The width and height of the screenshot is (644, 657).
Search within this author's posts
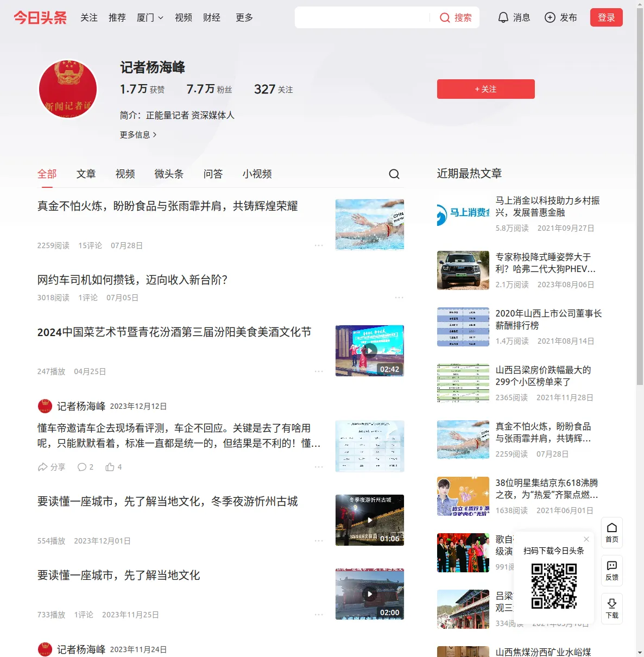click(x=394, y=174)
